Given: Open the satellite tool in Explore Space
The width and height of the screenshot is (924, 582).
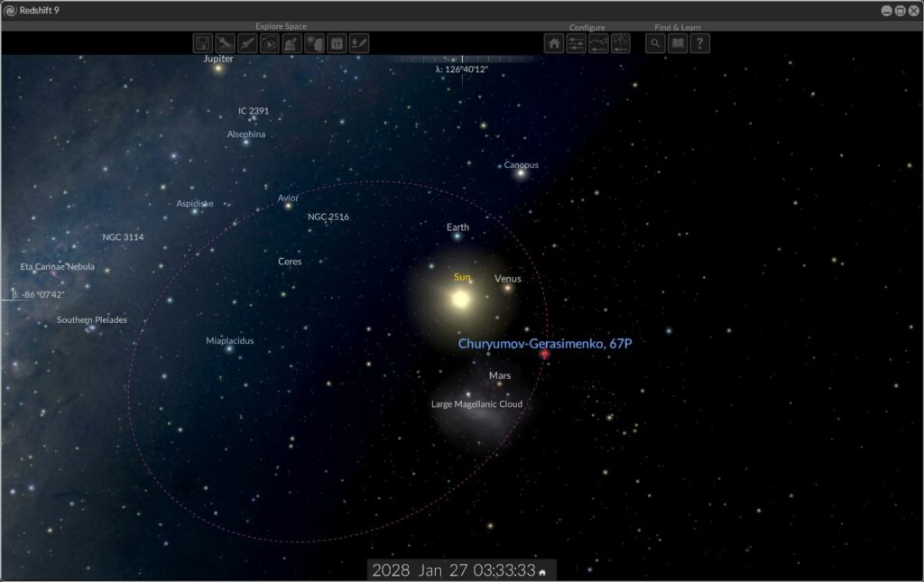Looking at the screenshot, I should click(x=226, y=43).
